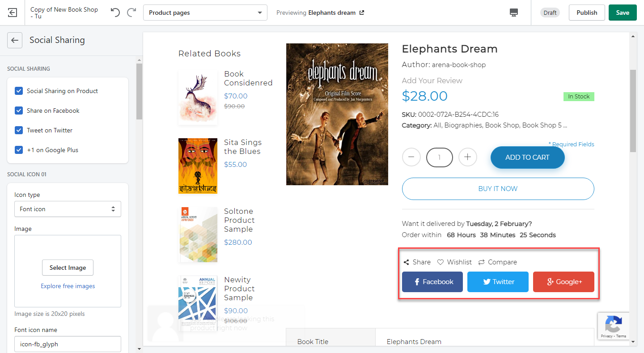This screenshot has height=353, width=644.
Task: Increase quantity with plus button
Action: (468, 157)
